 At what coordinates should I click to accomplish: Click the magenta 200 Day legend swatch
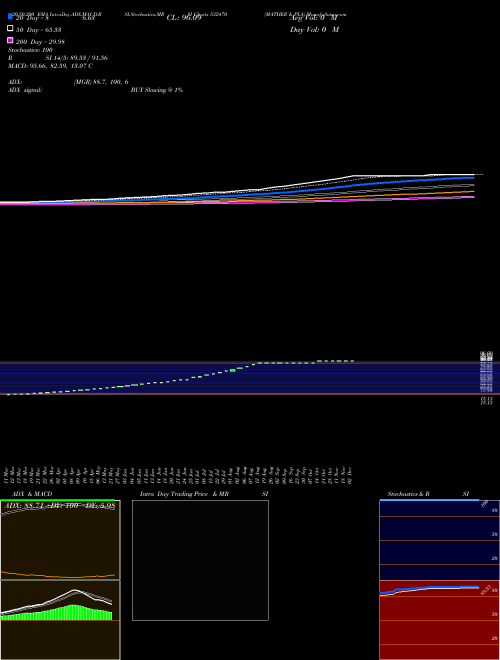pos(10,40)
